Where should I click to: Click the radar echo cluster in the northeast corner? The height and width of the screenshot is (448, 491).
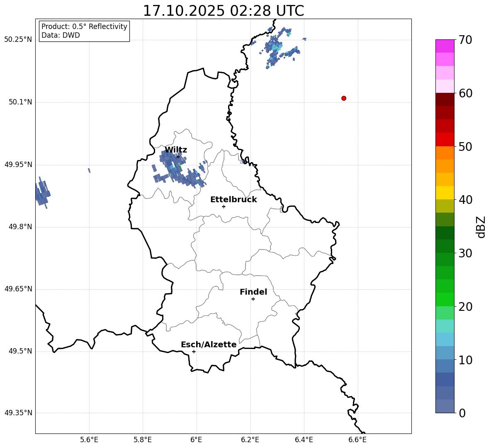click(277, 48)
